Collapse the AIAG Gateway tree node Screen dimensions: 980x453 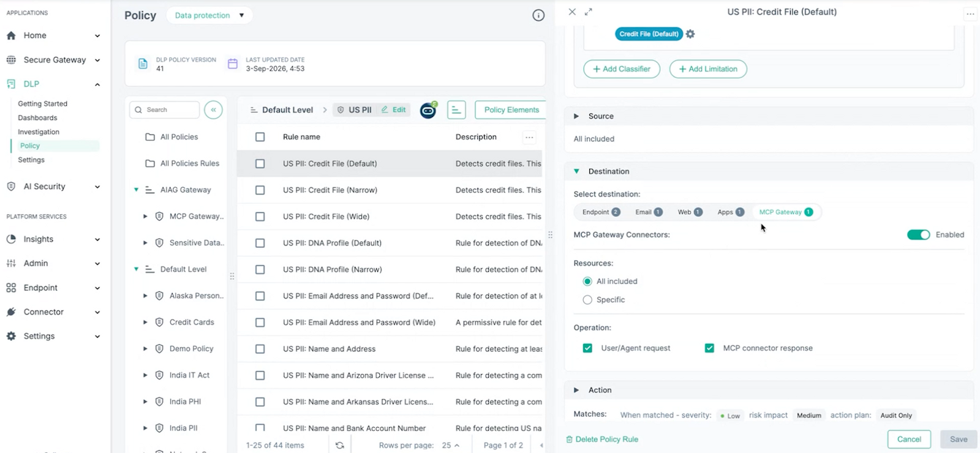(x=137, y=190)
